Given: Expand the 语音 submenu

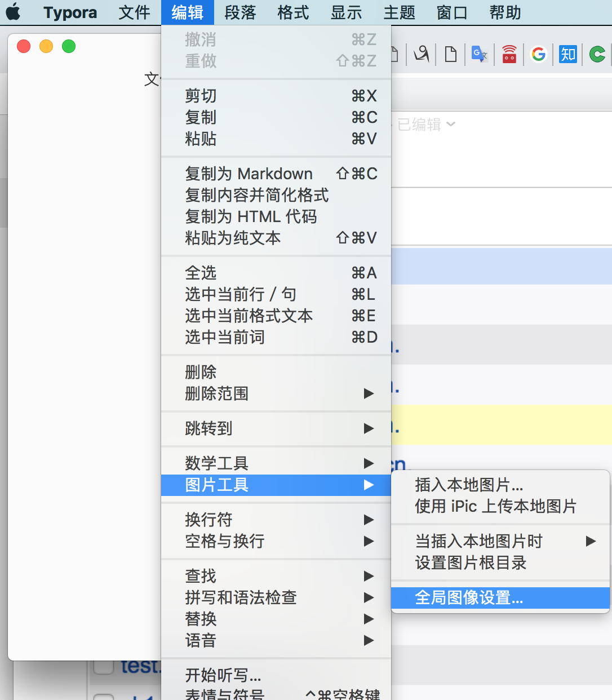Looking at the screenshot, I should [276, 640].
